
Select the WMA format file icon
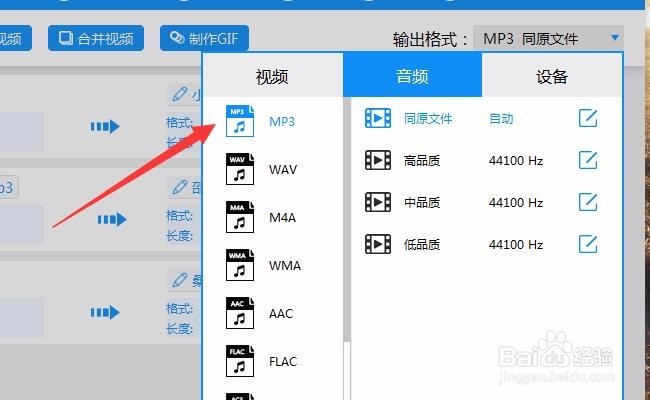(x=240, y=265)
